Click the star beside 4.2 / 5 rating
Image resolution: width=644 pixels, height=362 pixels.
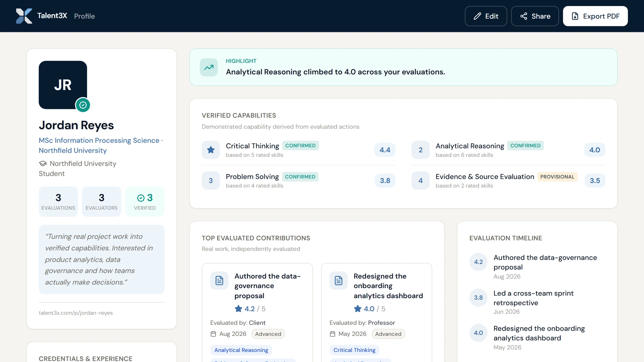[238, 309]
